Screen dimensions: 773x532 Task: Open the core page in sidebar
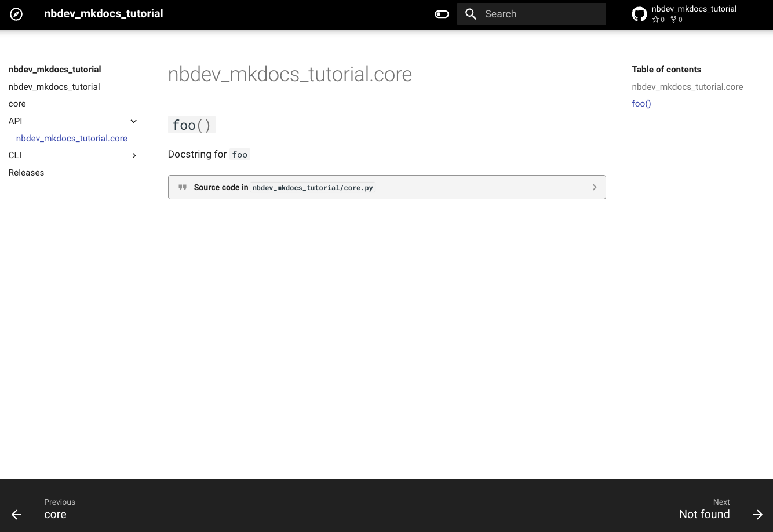17,104
